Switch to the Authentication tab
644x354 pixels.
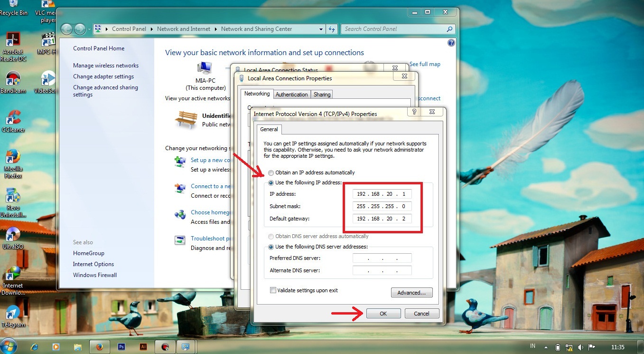[291, 95]
